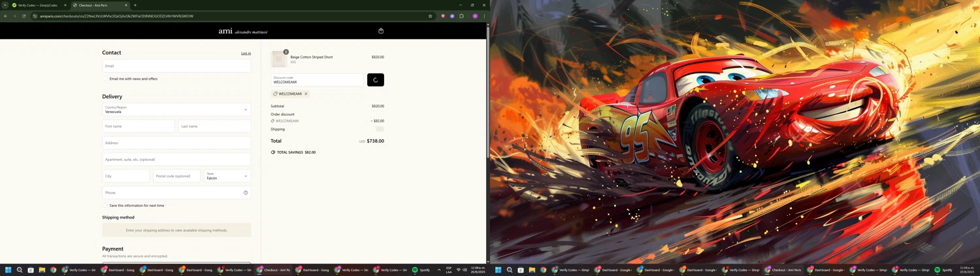Open Chrome's three-dot menu
This screenshot has width=980, height=276.
(x=484, y=16)
